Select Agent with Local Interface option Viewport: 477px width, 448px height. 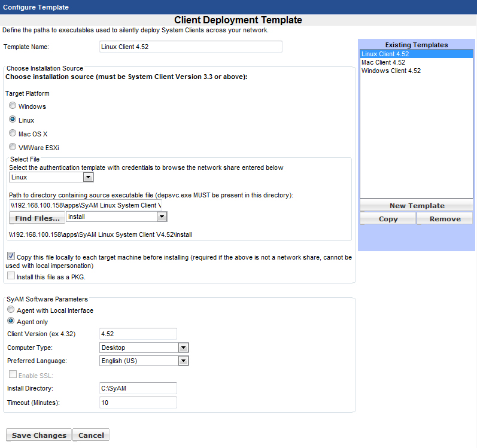pyautogui.click(x=11, y=310)
